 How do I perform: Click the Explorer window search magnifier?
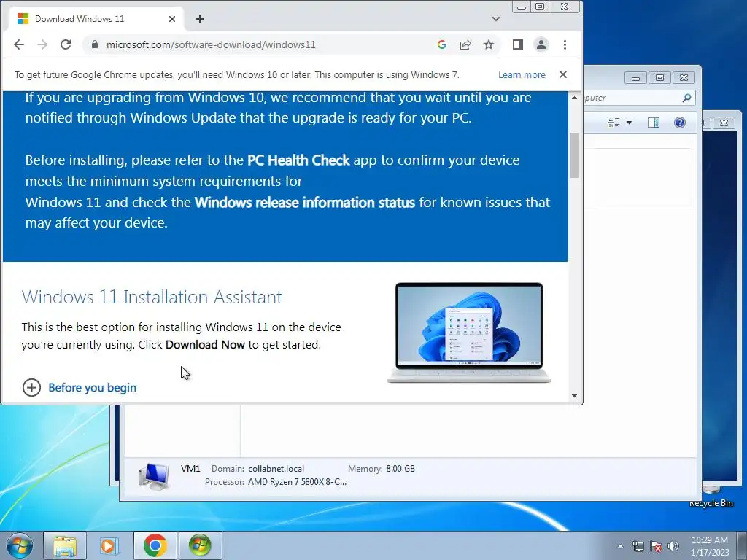point(686,98)
